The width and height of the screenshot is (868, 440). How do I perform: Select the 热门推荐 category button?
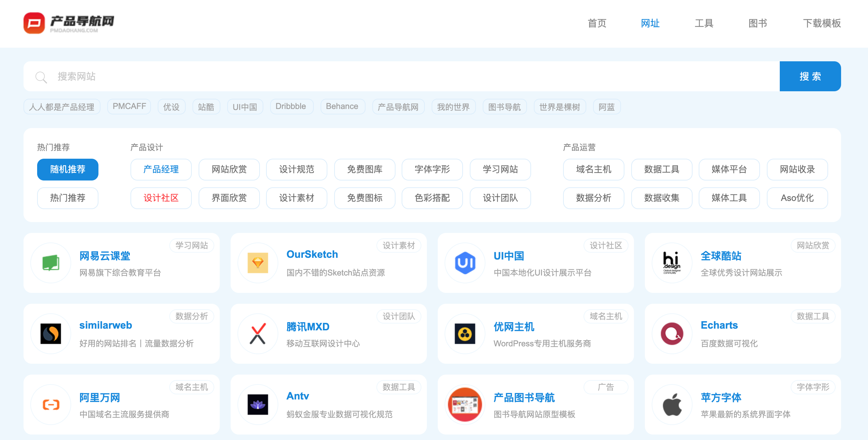[x=68, y=198]
